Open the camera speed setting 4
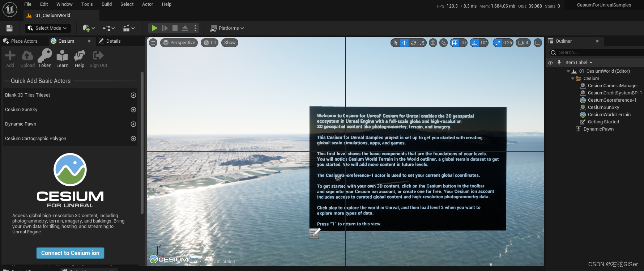 (523, 43)
